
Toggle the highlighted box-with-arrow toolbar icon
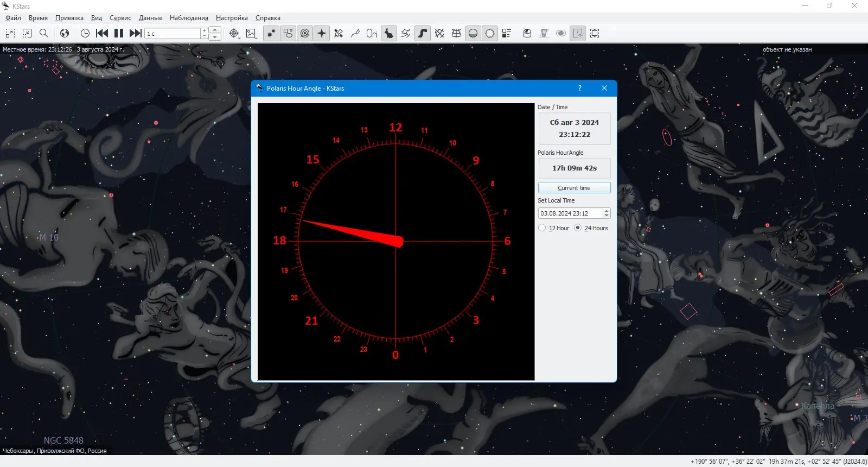(578, 33)
